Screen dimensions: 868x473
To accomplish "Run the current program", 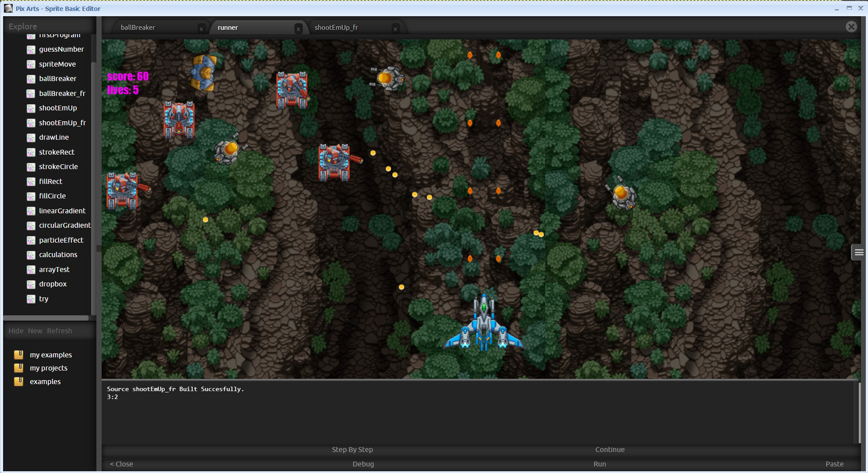I will (600, 464).
